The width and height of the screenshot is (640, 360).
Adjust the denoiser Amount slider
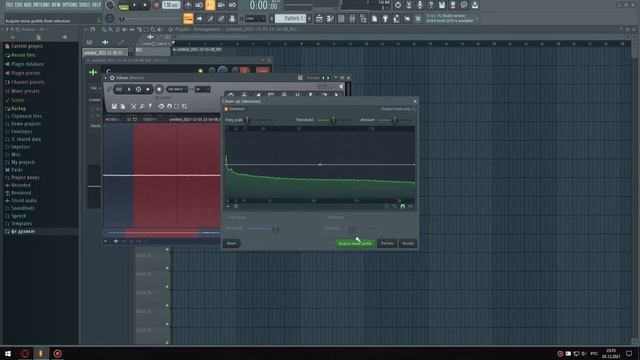point(394,120)
